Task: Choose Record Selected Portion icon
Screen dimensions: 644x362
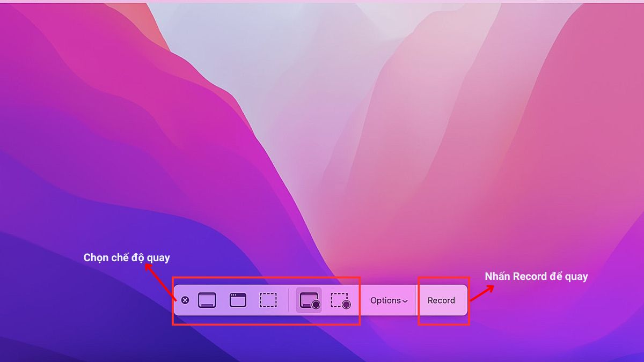Action: 340,301
